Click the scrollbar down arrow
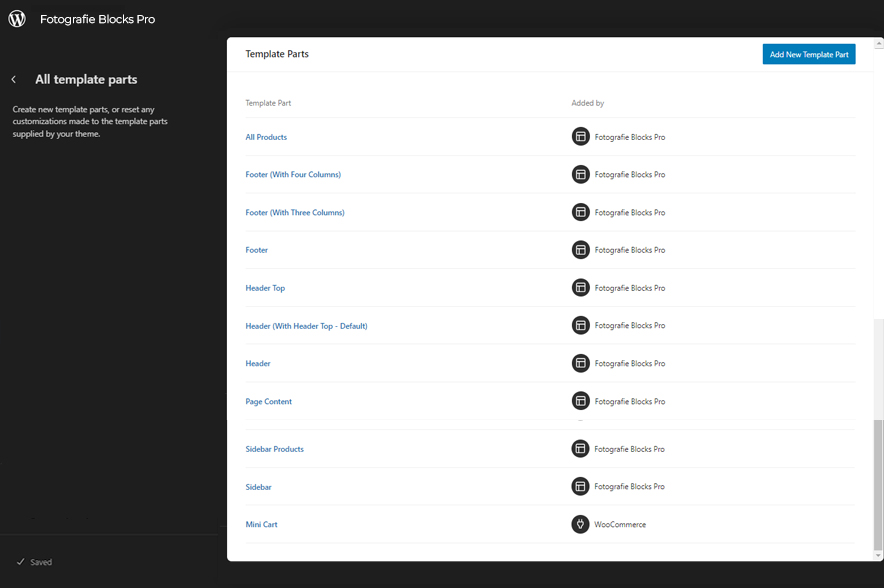 [x=878, y=555]
